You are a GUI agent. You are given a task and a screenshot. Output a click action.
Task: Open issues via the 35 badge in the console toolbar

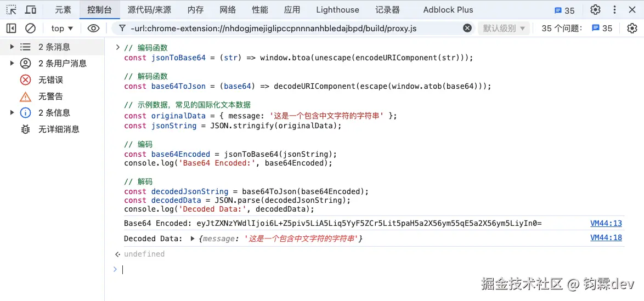602,29
